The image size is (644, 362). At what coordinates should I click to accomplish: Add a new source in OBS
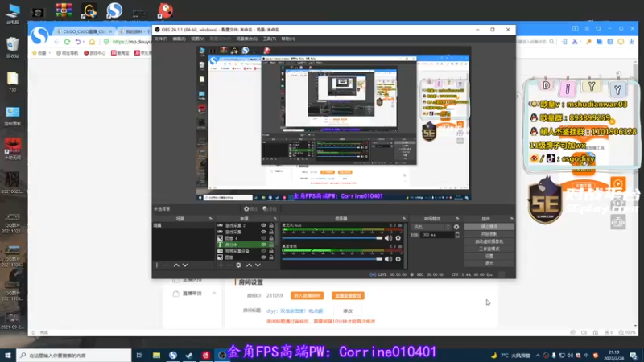[221, 265]
